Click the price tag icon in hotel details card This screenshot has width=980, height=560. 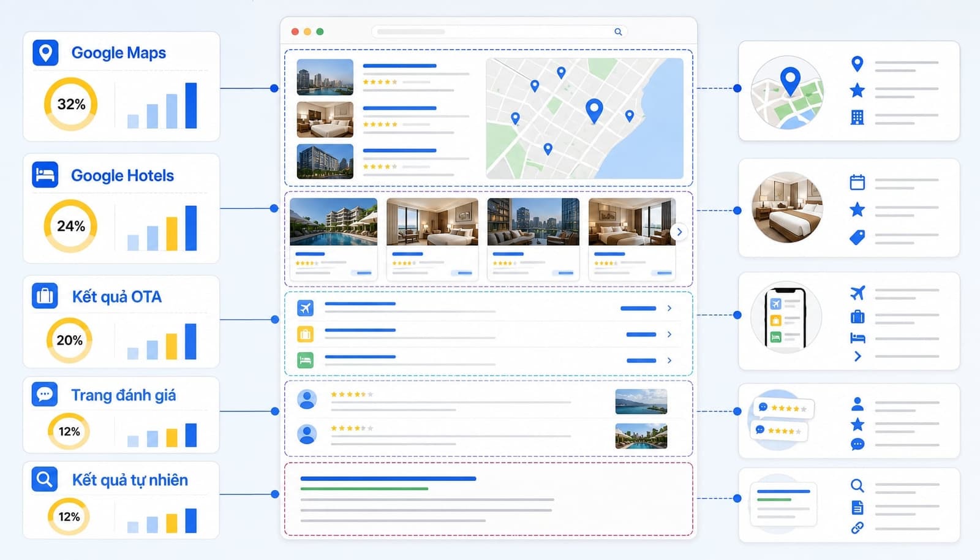858,237
